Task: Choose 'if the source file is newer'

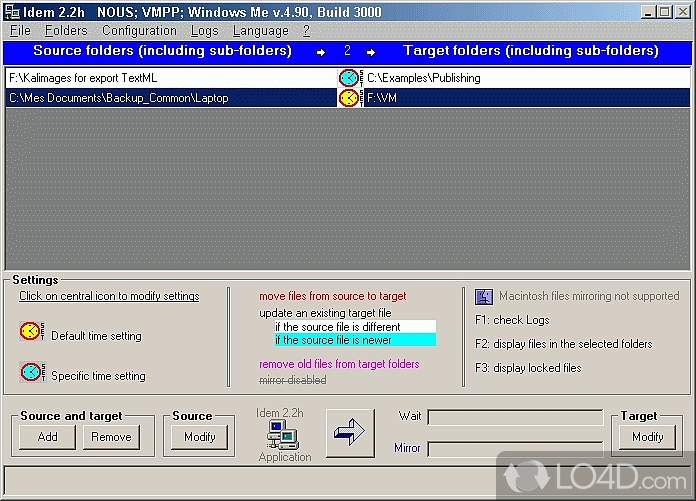Action: click(x=355, y=340)
